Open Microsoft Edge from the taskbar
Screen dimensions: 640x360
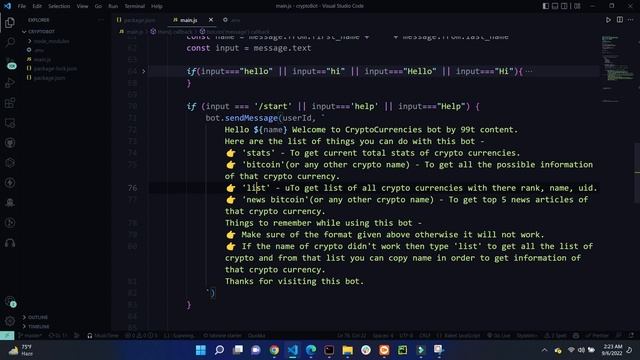pyautogui.click(x=311, y=350)
